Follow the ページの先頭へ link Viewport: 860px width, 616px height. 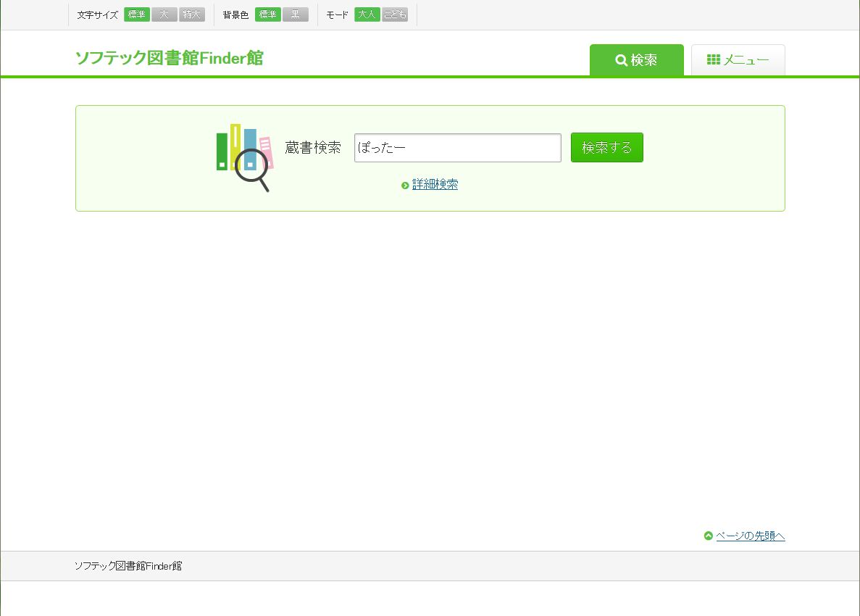[750, 536]
